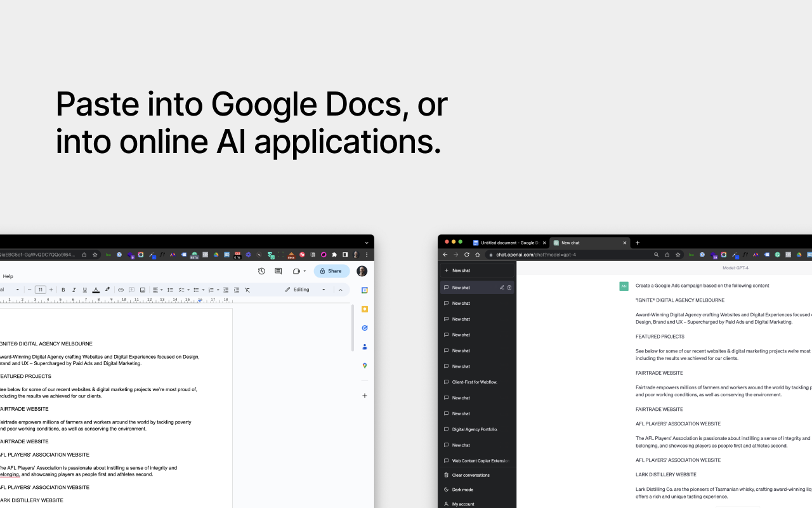812x508 pixels.
Task: Click Clear conversations in sidebar
Action: click(x=477, y=475)
